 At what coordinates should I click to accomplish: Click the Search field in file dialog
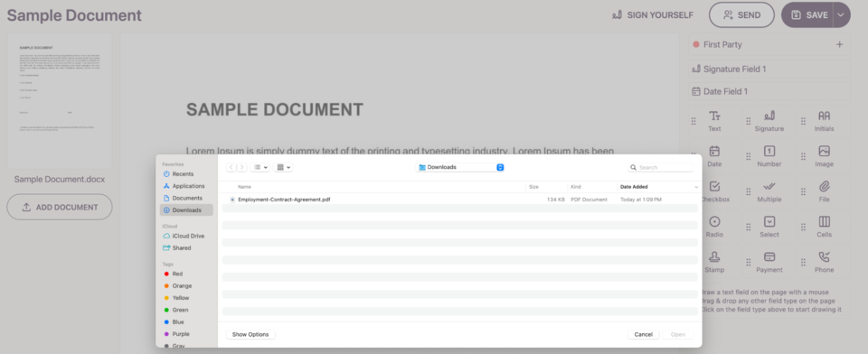pos(660,167)
